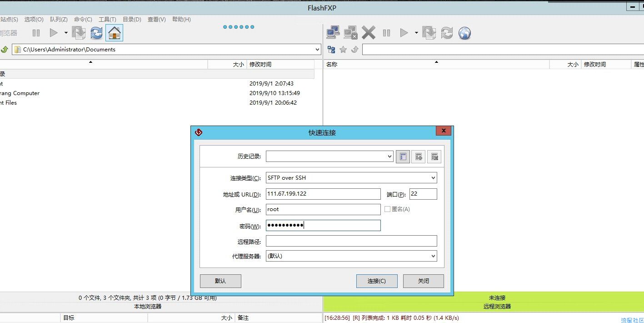The width and height of the screenshot is (644, 323).
Task: Sort local files by 大小 column
Action: pos(227,65)
